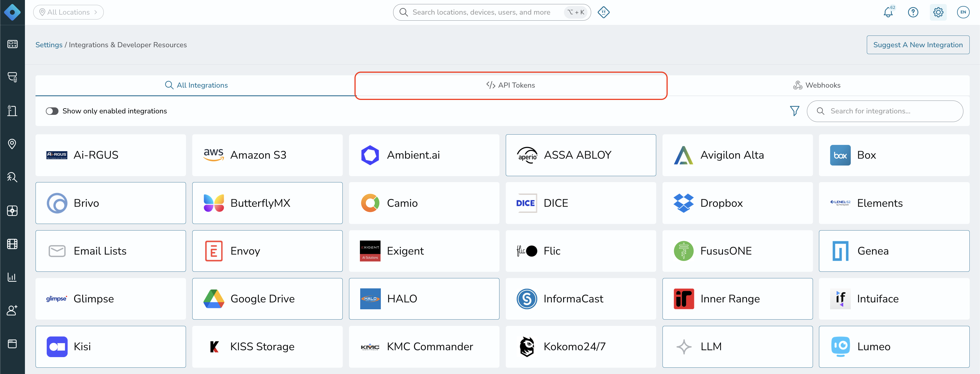Open the Brivo integration card
Image resolution: width=980 pixels, height=374 pixels.
[111, 203]
